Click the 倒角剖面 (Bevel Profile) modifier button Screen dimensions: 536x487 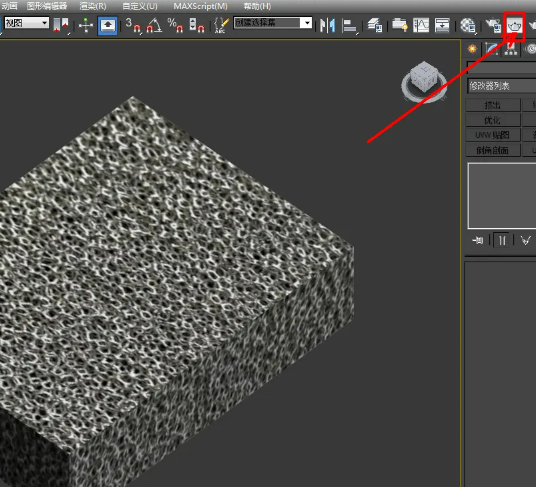(x=493, y=150)
